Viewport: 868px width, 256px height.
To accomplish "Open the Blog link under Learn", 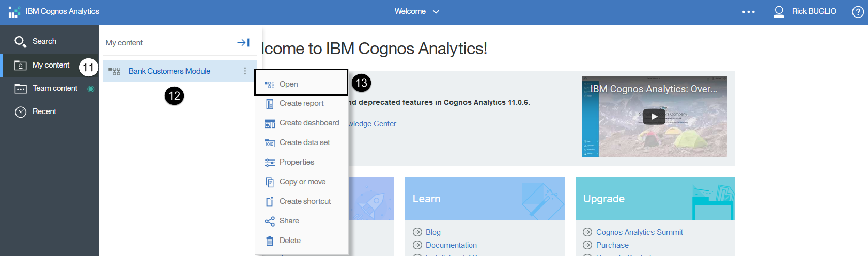I will pyautogui.click(x=433, y=232).
